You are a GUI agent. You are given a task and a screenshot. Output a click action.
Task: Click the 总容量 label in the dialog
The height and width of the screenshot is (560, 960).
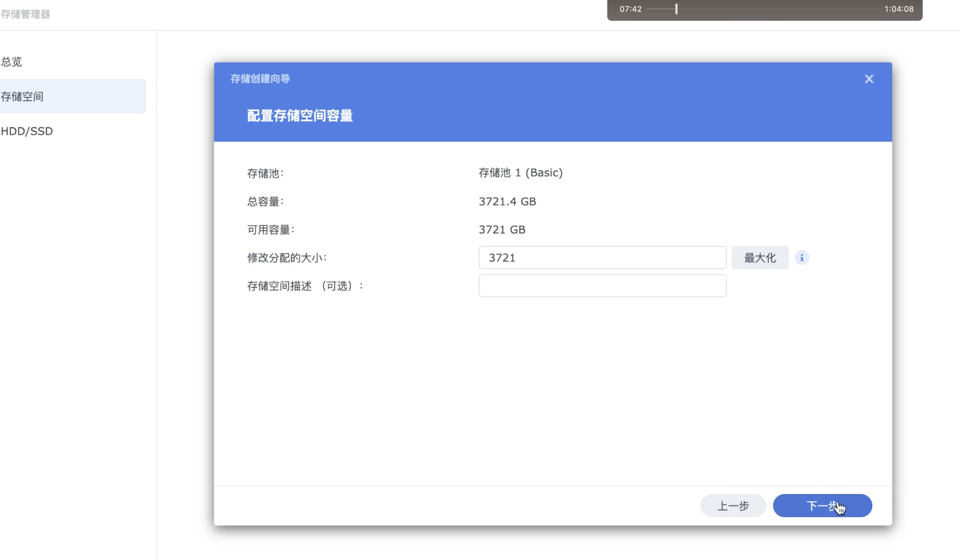coord(266,201)
